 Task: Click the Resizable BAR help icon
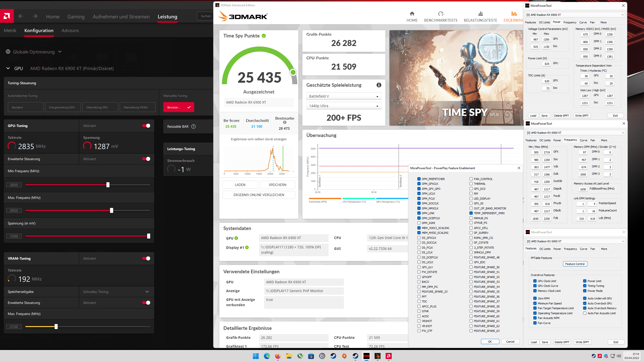[x=193, y=126]
